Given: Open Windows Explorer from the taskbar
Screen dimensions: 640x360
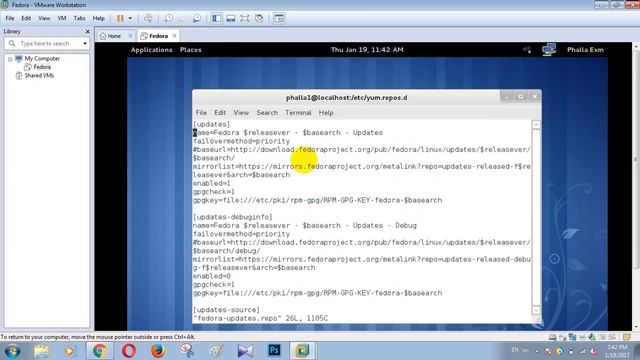Looking at the screenshot, I should 42,351.
